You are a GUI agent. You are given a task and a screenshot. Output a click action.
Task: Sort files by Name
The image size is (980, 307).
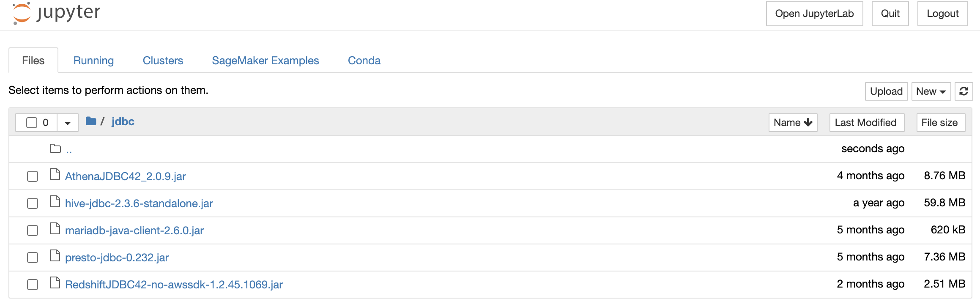(793, 123)
